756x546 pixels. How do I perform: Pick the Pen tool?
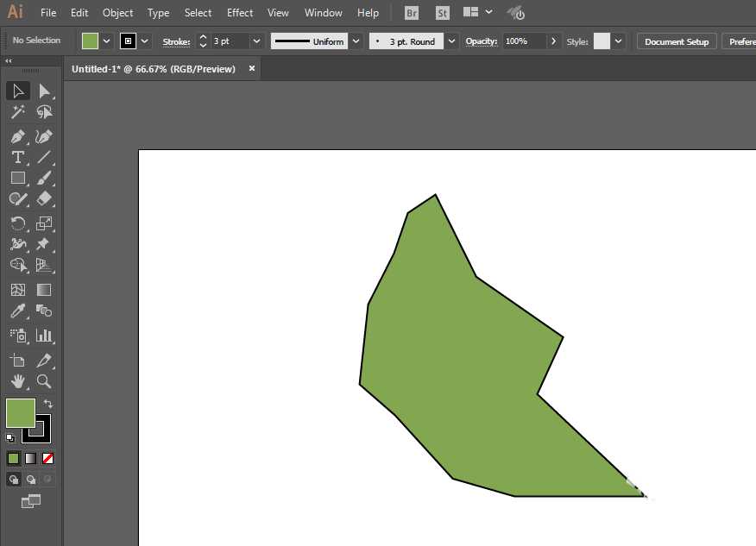point(17,136)
